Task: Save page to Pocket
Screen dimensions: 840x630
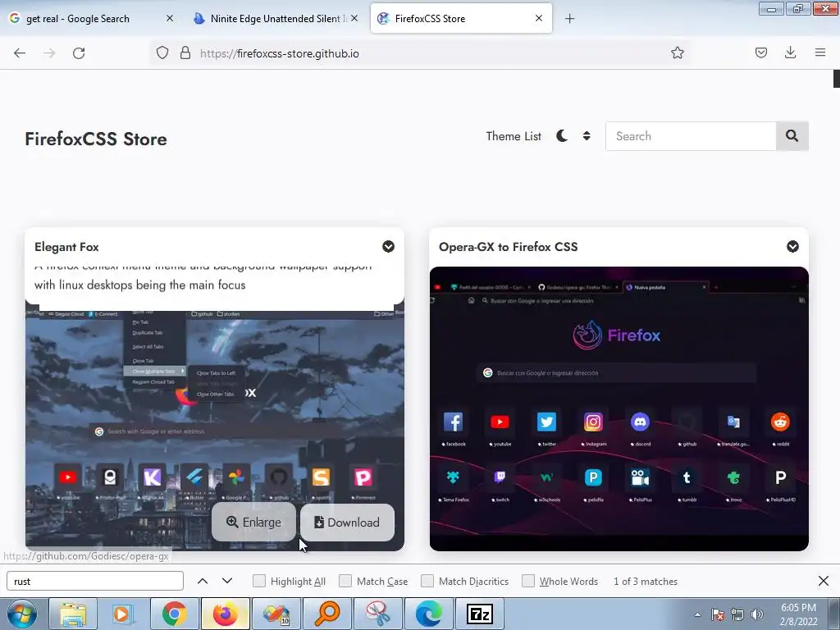Action: (760, 53)
